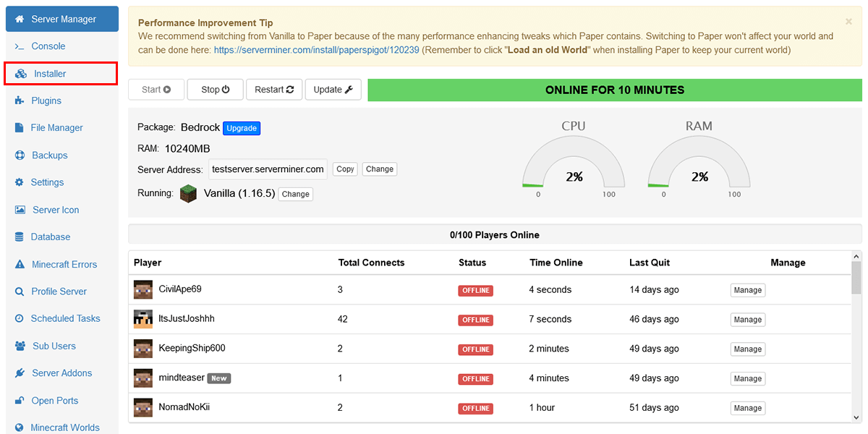Click the Server Addons plug icon
The width and height of the screenshot is (868, 434).
click(x=20, y=373)
